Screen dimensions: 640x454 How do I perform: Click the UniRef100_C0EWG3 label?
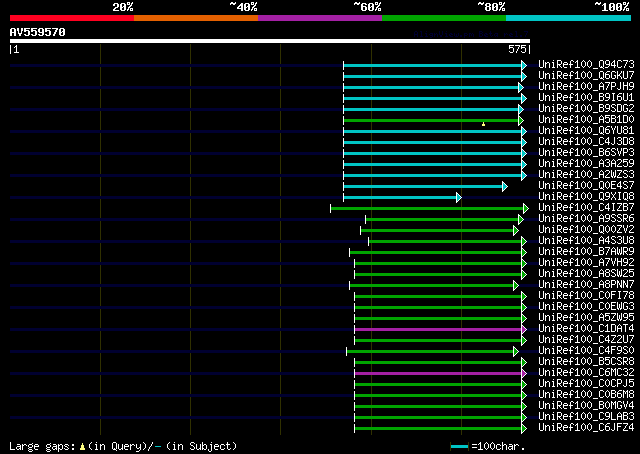pyautogui.click(x=587, y=307)
